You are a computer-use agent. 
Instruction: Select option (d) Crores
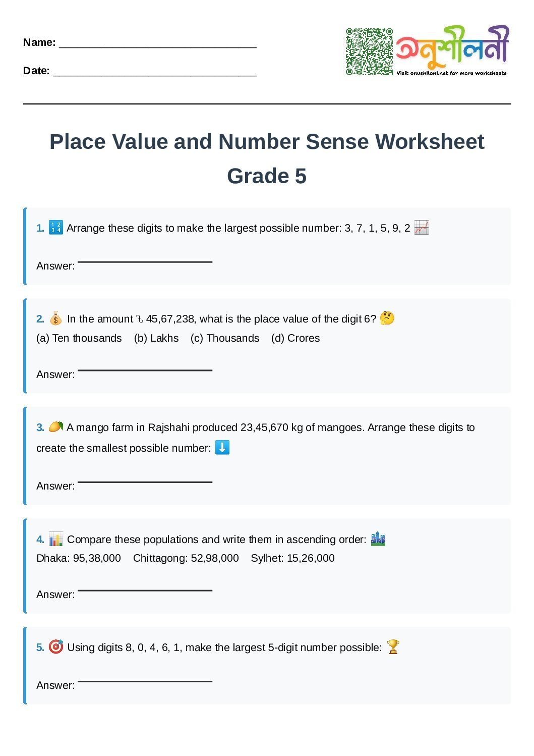pos(295,338)
